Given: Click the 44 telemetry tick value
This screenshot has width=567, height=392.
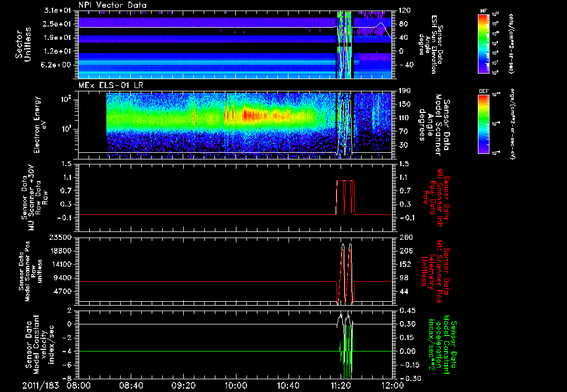Looking at the screenshot, I should (403, 291).
